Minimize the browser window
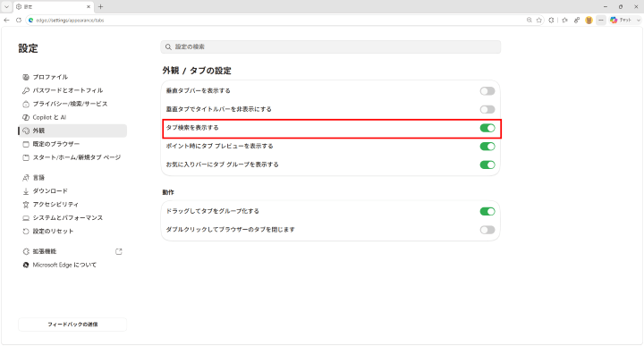The image size is (644, 346). (606, 6)
